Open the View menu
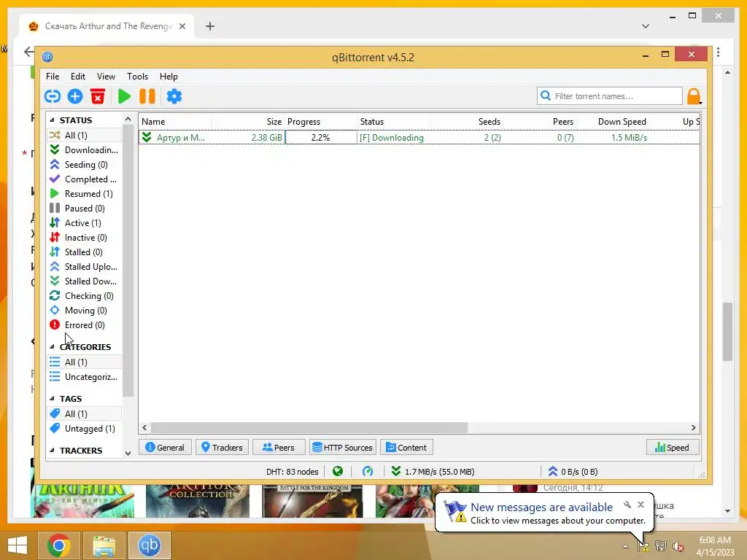The image size is (747, 560). click(x=106, y=76)
